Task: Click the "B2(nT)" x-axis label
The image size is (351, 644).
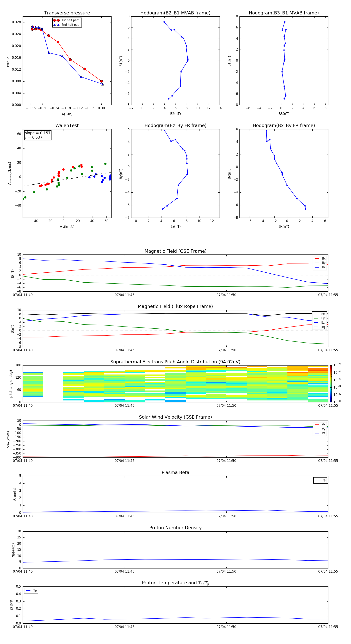Action: [x=175, y=114]
